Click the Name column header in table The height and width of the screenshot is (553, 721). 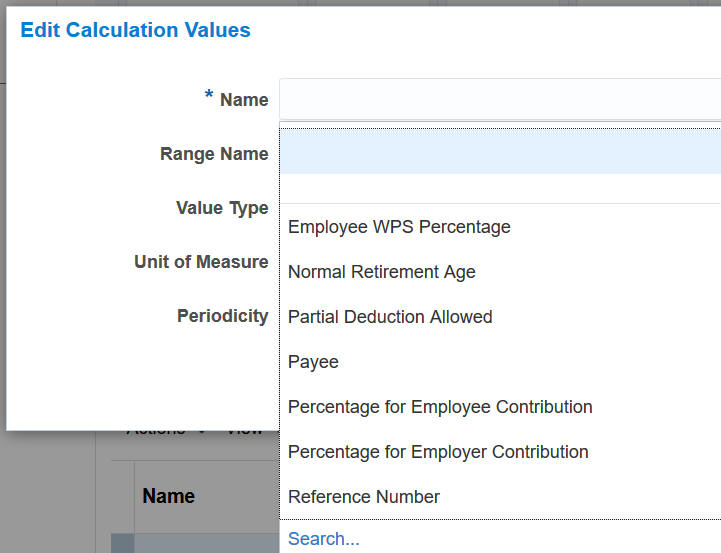[x=168, y=496]
